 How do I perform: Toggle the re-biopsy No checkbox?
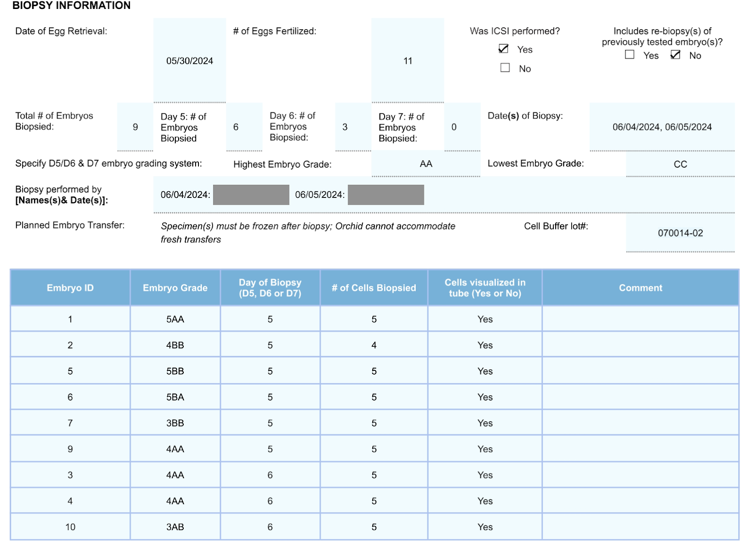(x=675, y=55)
